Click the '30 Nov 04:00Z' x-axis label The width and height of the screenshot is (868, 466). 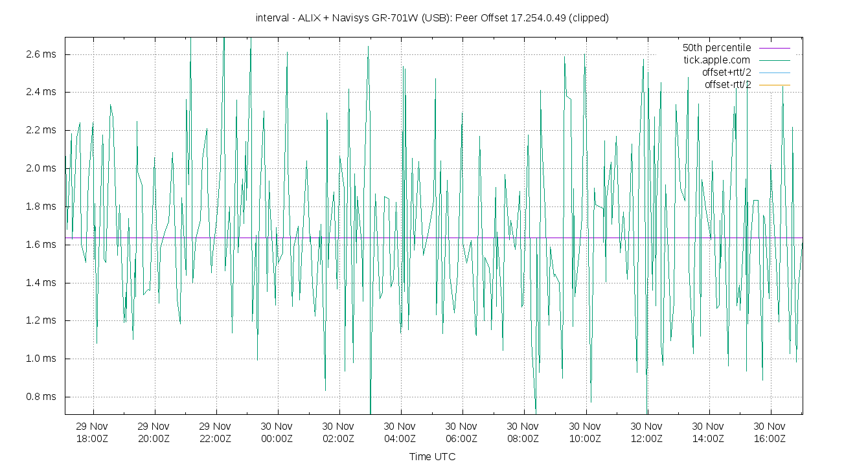pyautogui.click(x=400, y=432)
